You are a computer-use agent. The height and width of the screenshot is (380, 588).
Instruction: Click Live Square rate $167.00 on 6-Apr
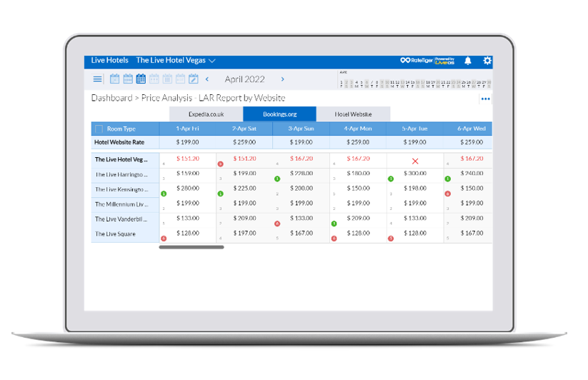click(x=472, y=233)
